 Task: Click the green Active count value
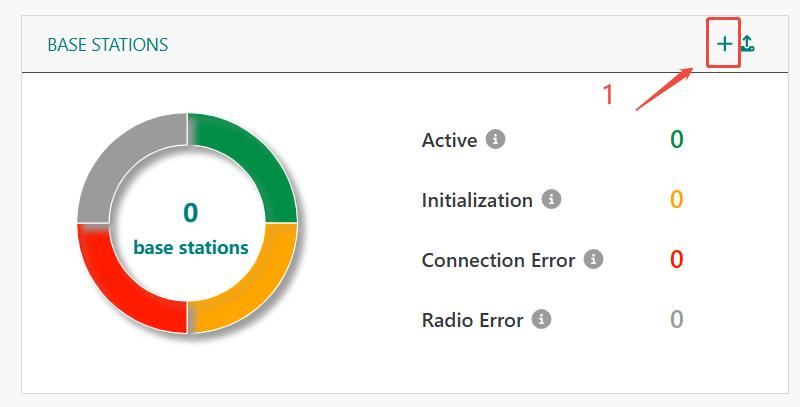pos(677,139)
